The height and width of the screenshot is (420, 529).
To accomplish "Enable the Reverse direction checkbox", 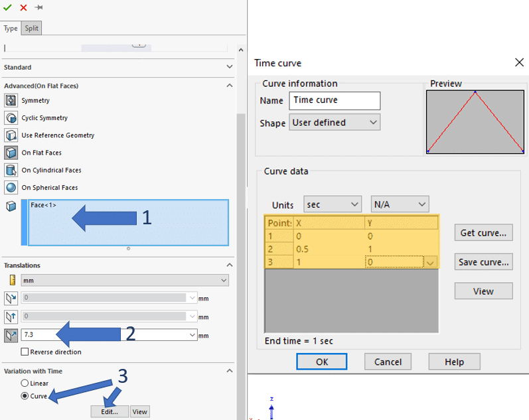I will pyautogui.click(x=25, y=352).
